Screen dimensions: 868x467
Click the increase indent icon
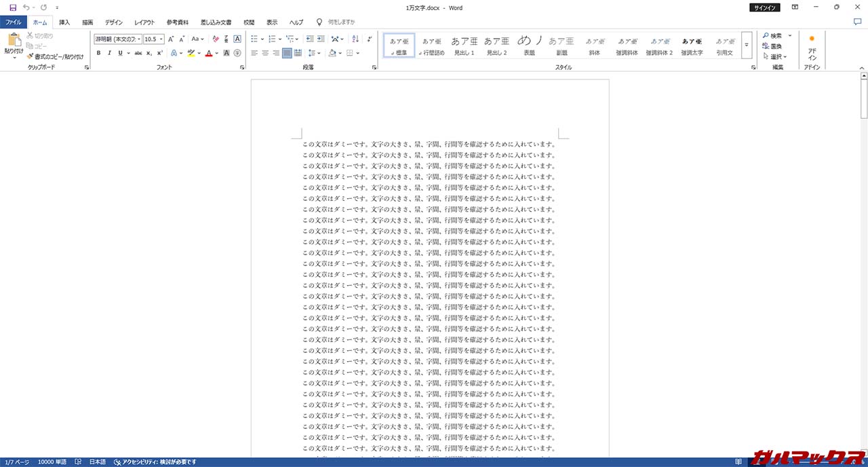(320, 39)
